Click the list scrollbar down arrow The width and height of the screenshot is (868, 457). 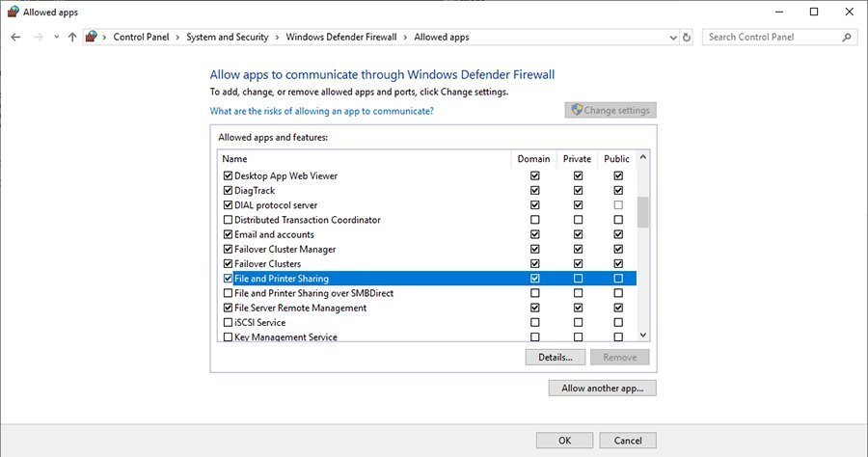(x=642, y=335)
